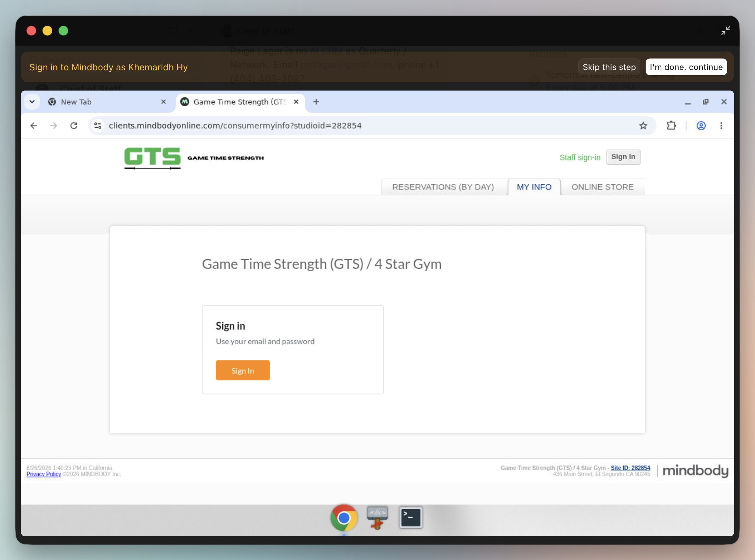Reload the Mindbody page
This screenshot has width=755, height=560.
pyautogui.click(x=74, y=126)
